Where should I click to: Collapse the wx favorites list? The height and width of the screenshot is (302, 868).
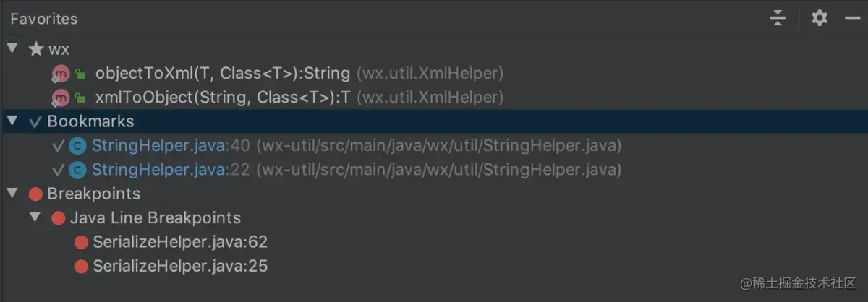coord(12,49)
